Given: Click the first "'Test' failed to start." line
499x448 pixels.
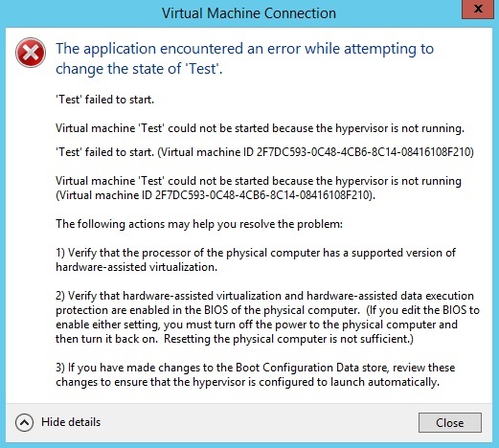Looking at the screenshot, I should [x=104, y=100].
